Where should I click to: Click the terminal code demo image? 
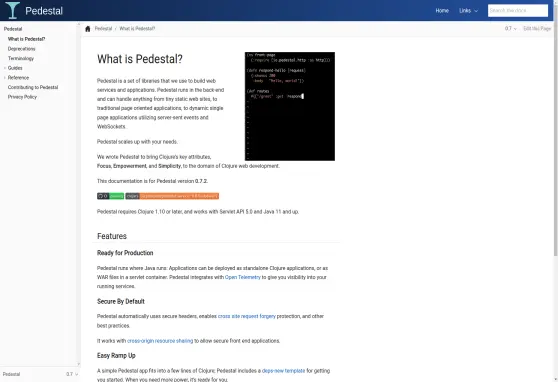[x=290, y=106]
